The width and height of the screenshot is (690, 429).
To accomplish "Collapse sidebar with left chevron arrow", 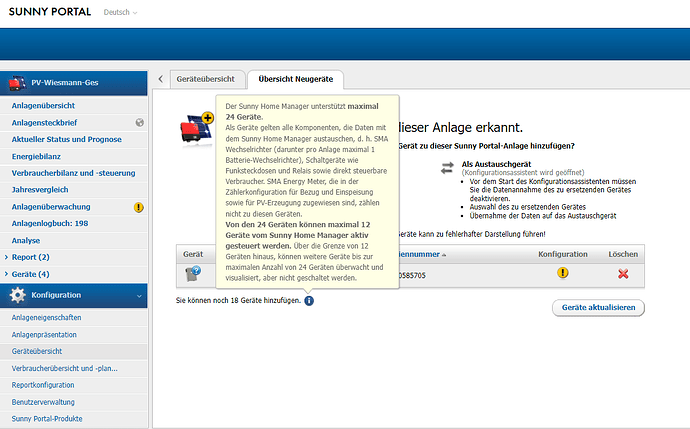I will [161, 79].
